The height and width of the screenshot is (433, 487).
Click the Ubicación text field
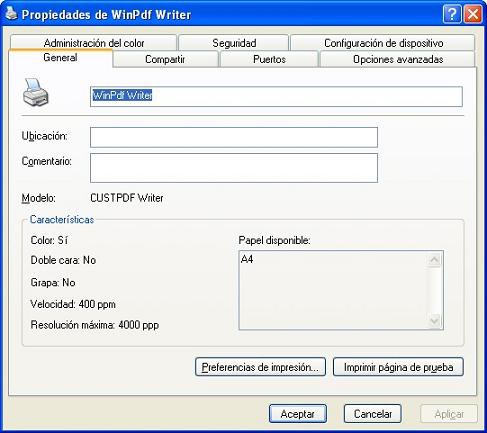[x=234, y=137]
